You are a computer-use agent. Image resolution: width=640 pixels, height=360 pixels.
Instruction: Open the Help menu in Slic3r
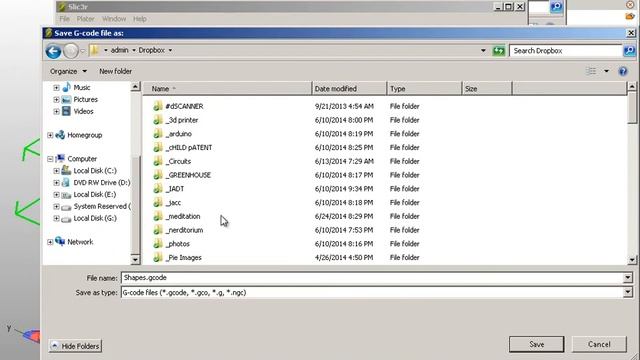(140, 19)
